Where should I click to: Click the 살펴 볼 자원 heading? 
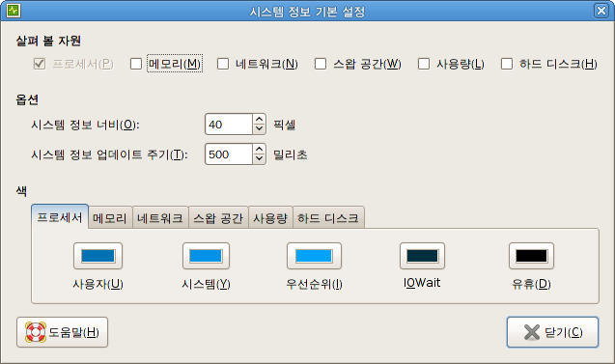click(48, 41)
